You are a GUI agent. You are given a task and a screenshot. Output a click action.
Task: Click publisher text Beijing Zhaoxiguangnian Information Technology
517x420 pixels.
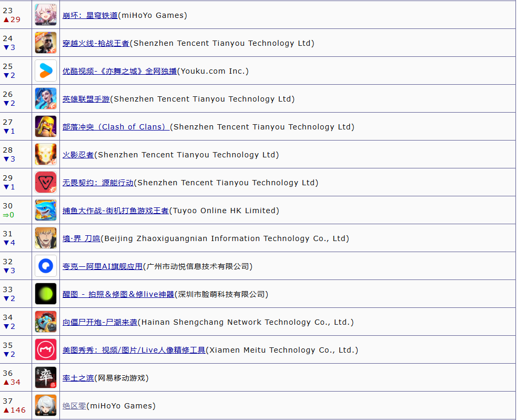coord(225,238)
